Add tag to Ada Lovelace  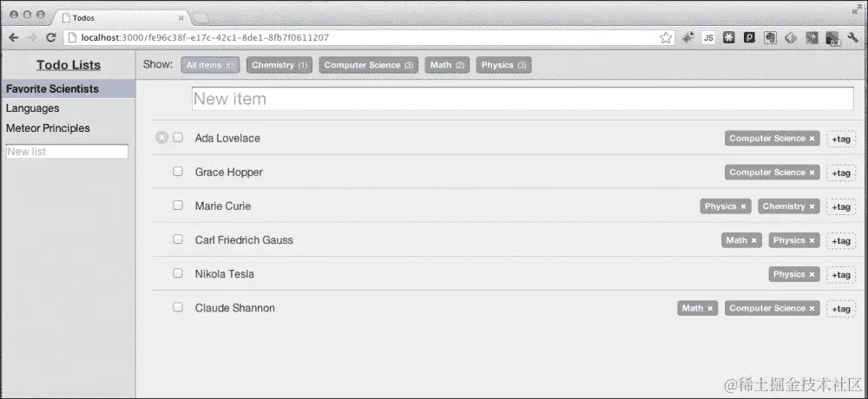tap(841, 139)
